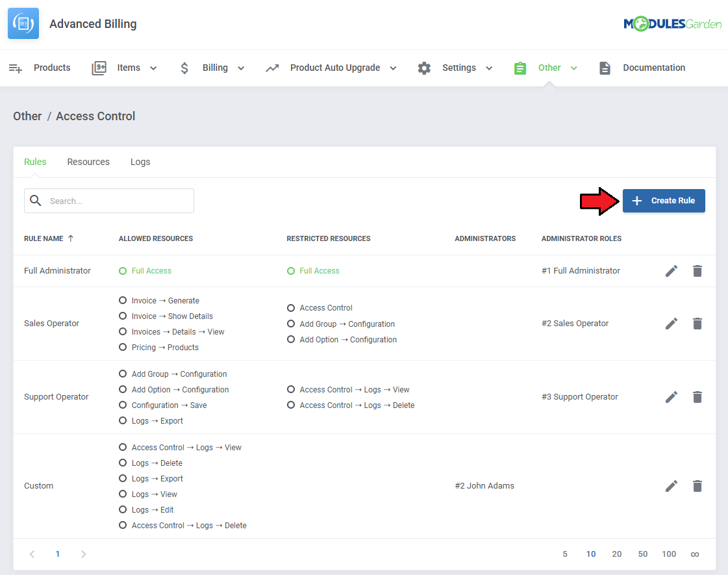Click the Other breadcrumb link
The image size is (728, 575).
[x=27, y=116]
